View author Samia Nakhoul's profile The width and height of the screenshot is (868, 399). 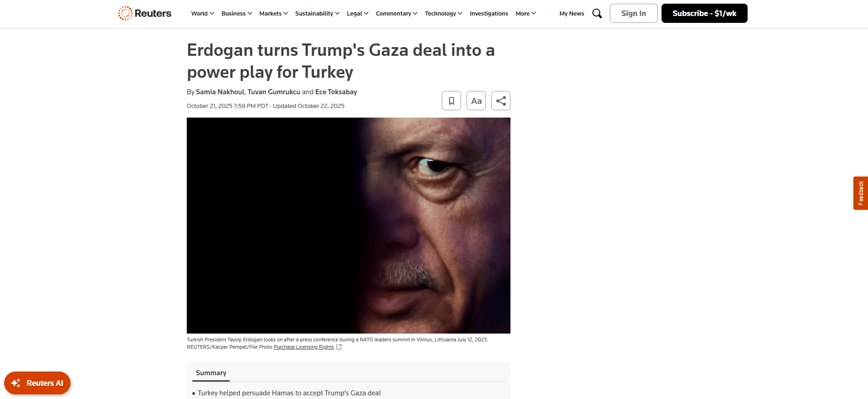pyautogui.click(x=220, y=92)
